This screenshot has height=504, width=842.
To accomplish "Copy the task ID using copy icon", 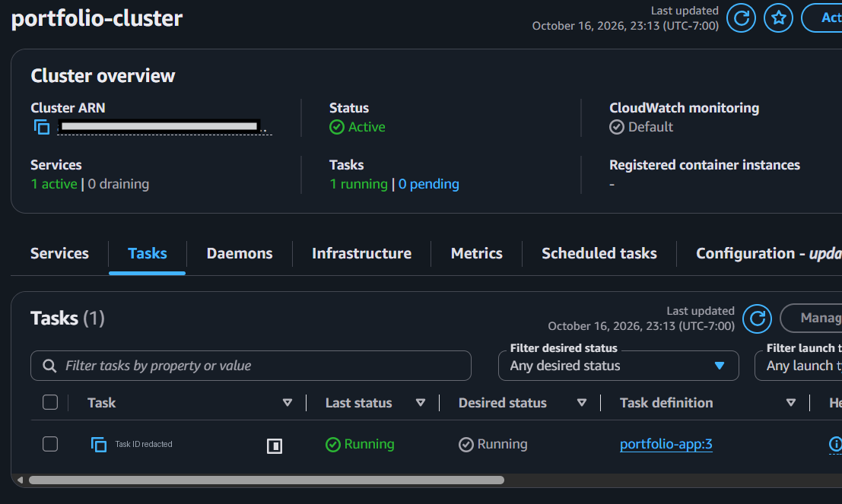I will [x=99, y=445].
